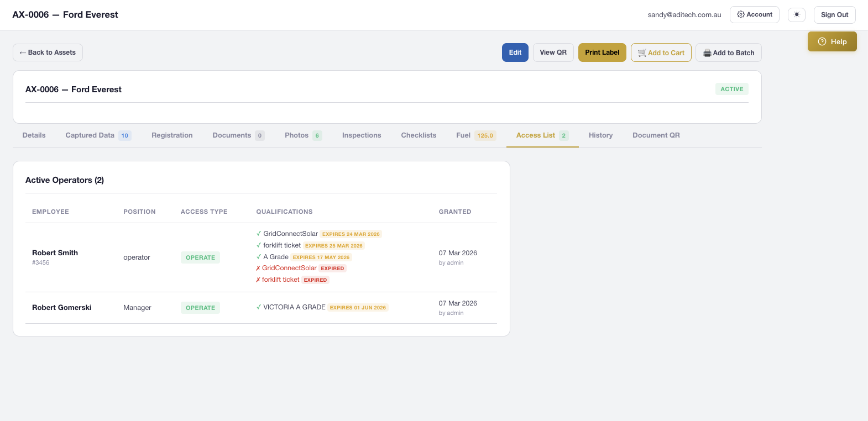Click the 'operator' position cell
This screenshot has height=421, width=868.
[x=137, y=257]
